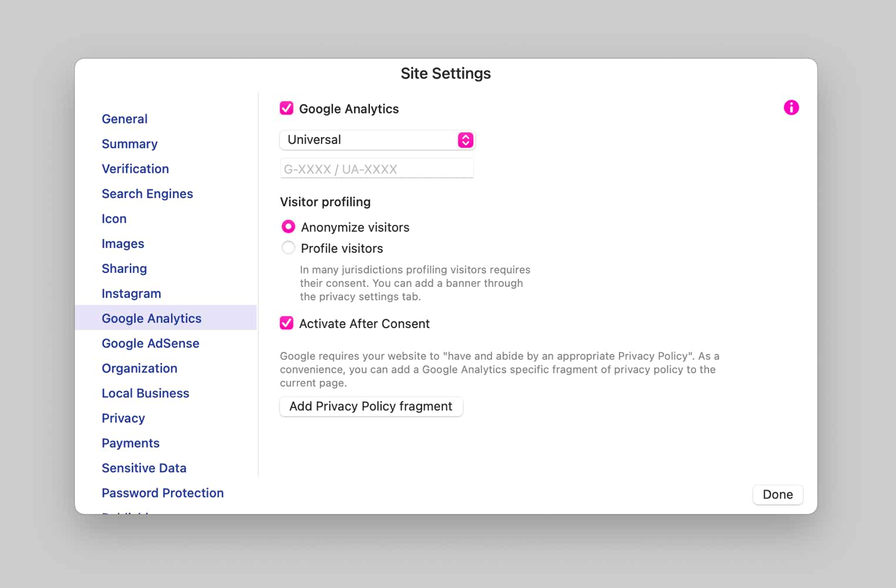Open Search Engines in the sidebar

pos(147,194)
